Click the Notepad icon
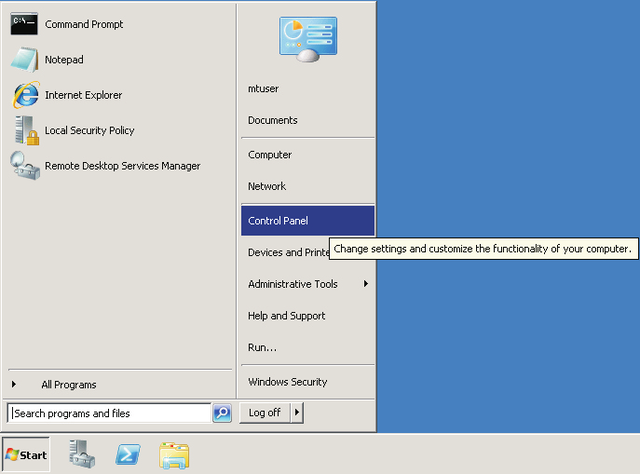 [25, 60]
